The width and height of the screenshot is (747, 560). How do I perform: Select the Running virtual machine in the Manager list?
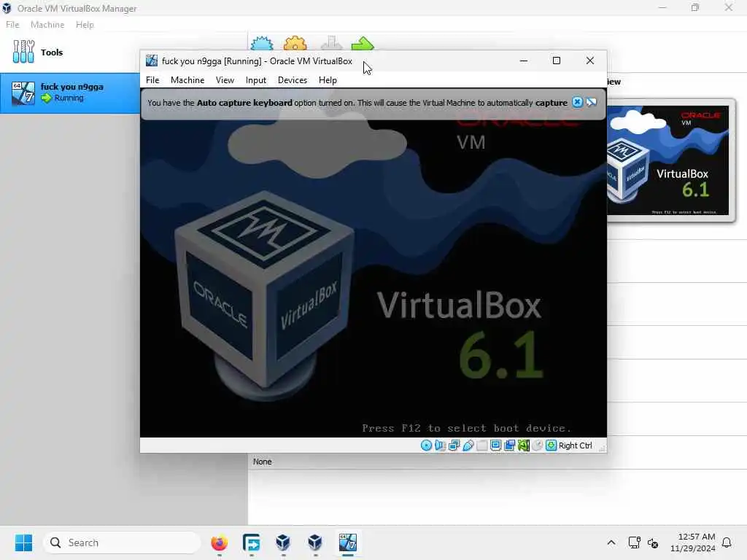(x=69, y=93)
